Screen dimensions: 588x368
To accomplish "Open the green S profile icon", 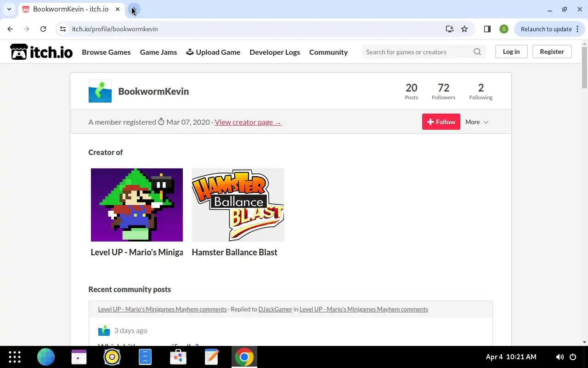I will tap(504, 29).
